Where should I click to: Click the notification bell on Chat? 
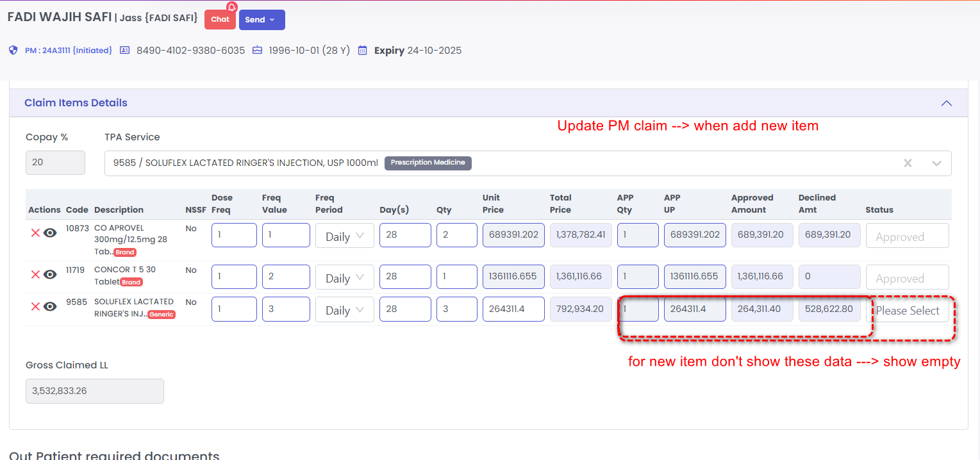pos(231,8)
